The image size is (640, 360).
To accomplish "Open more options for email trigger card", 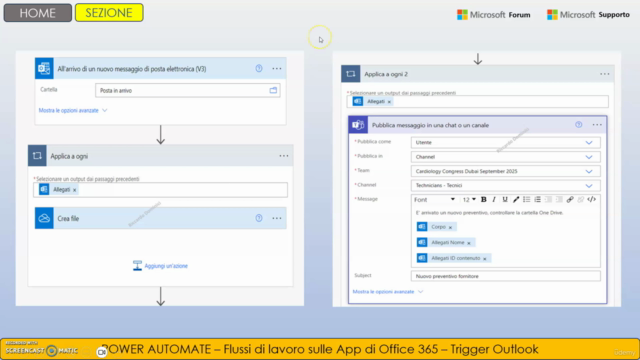I will pyautogui.click(x=277, y=69).
